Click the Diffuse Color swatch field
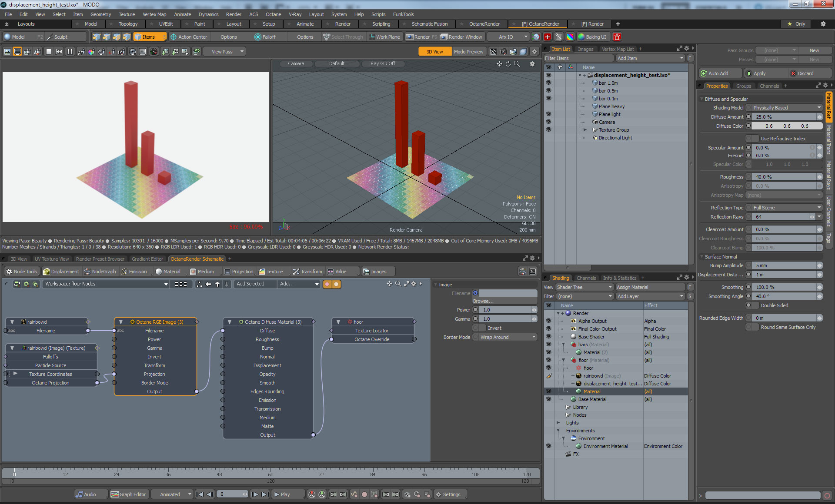The image size is (835, 504). [x=787, y=126]
